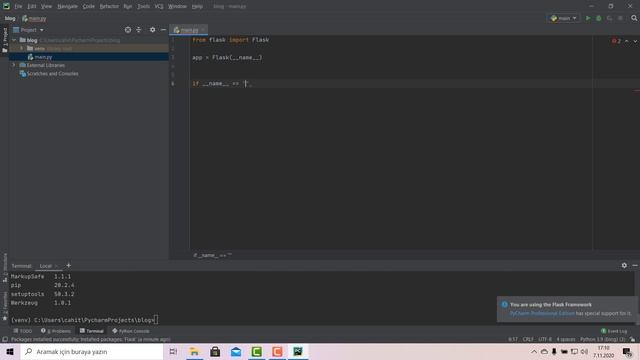
Task: Hide the terminal panel with minus icon
Action: tap(635, 265)
